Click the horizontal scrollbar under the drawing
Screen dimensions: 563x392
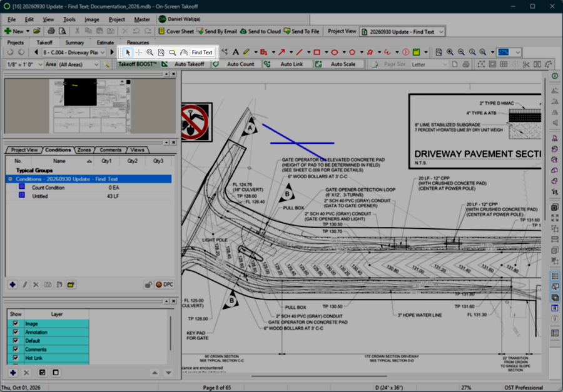pyautogui.click(x=319, y=376)
